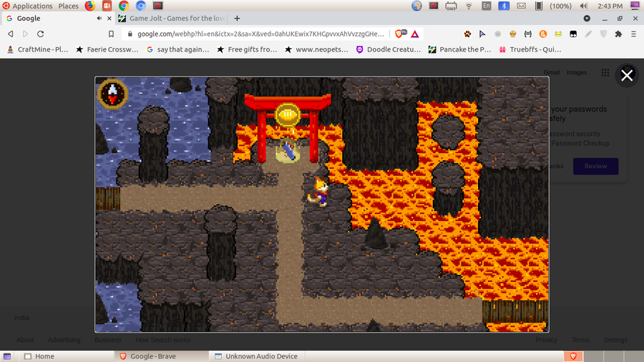Click the purple cursor arrow extension

click(482, 34)
